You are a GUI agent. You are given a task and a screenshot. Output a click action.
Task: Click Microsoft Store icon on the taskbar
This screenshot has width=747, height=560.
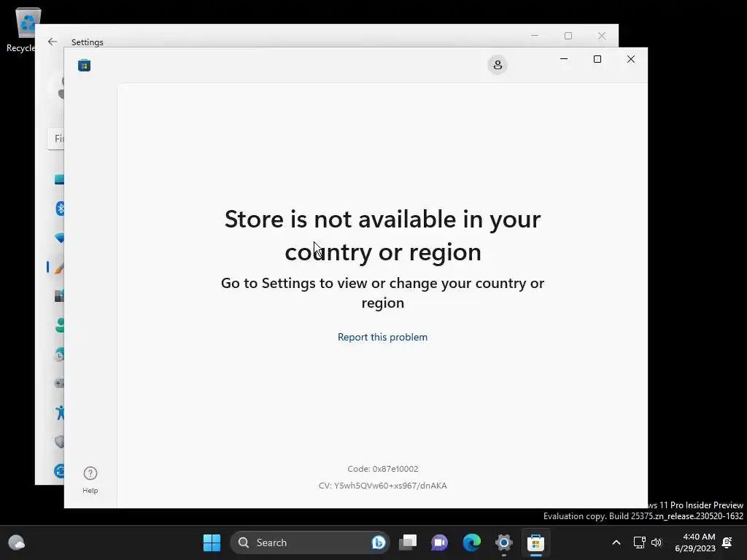(x=535, y=542)
